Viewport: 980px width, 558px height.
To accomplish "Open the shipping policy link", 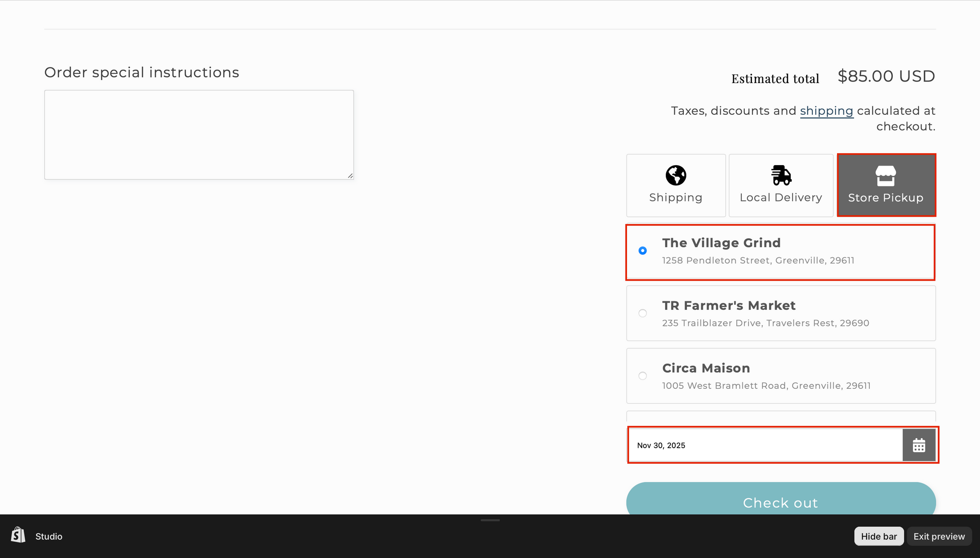I will click(826, 111).
